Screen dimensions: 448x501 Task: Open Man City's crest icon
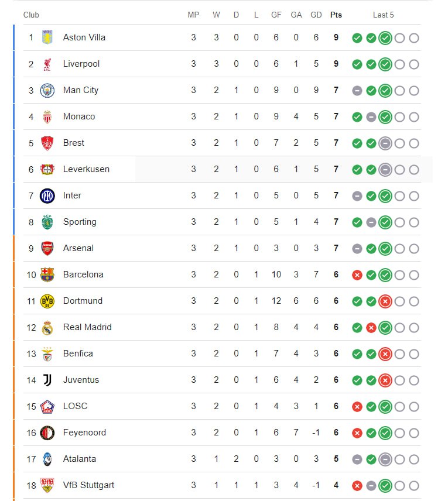(x=47, y=90)
